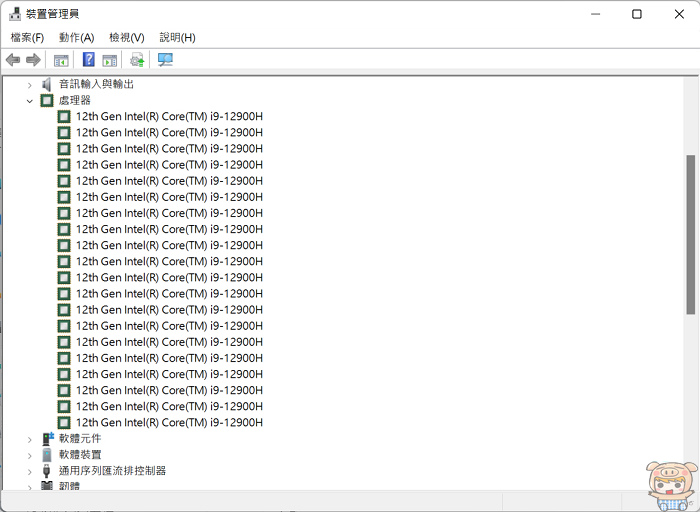The height and width of the screenshot is (512, 700).
Task: Close the 裝置管理員 window
Action: (x=679, y=14)
